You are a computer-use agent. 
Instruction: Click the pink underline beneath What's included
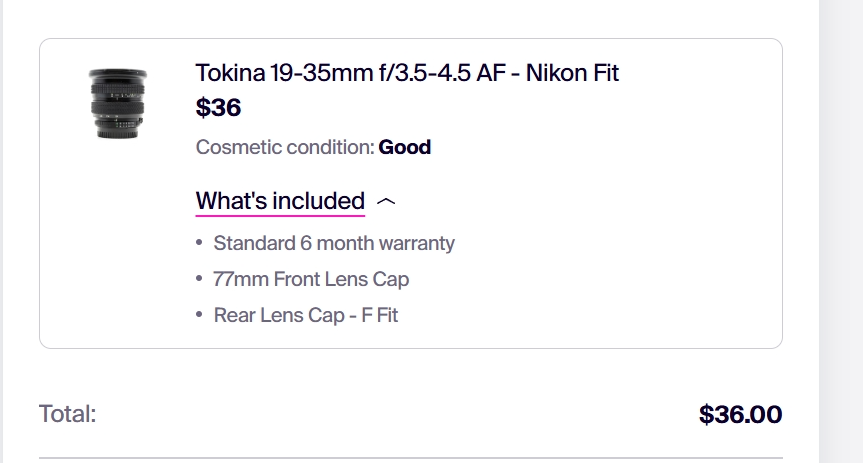pyautogui.click(x=280, y=216)
